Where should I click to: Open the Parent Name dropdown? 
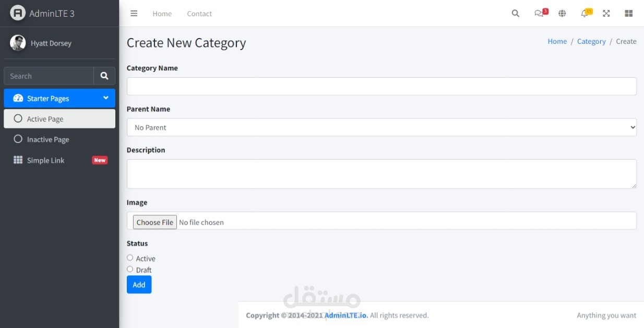click(381, 127)
